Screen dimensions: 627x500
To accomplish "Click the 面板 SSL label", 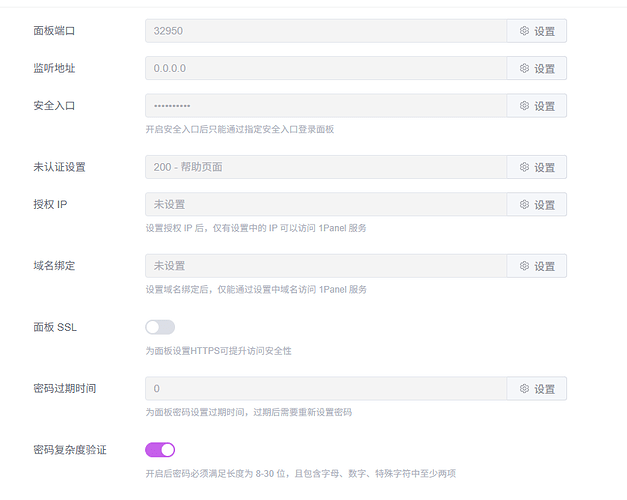I will [x=55, y=327].
